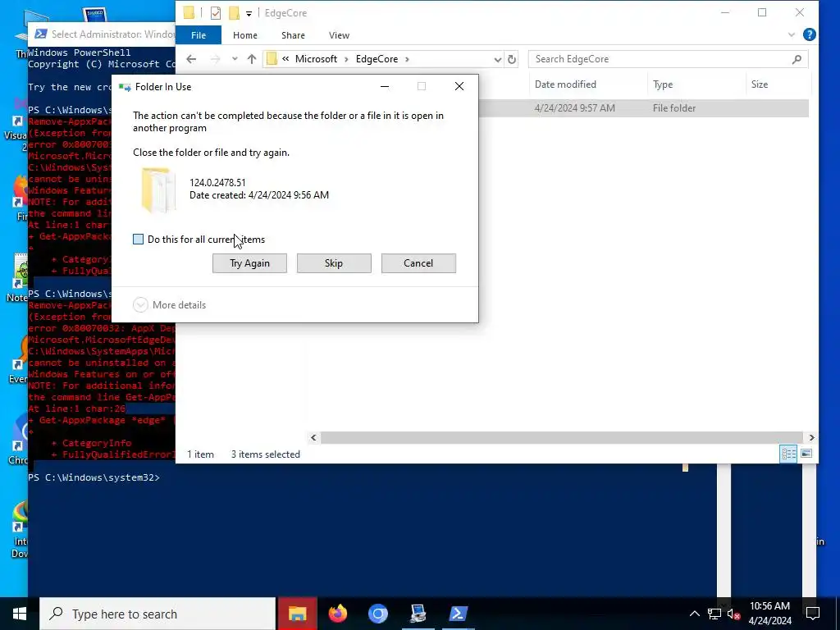
Task: Click EdgeCore in the address breadcrumb
Action: [x=377, y=59]
